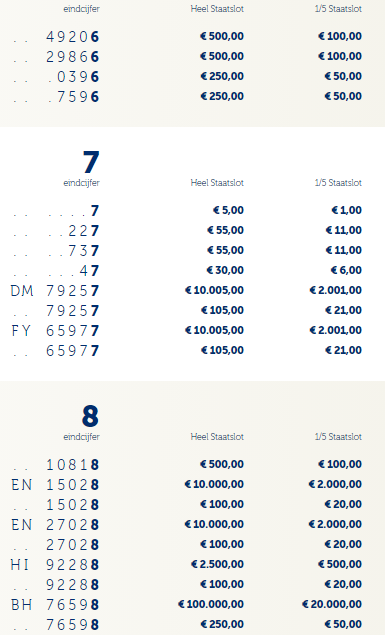Click the EN 27028 lot number
This screenshot has width=385, height=635.
tap(55, 525)
